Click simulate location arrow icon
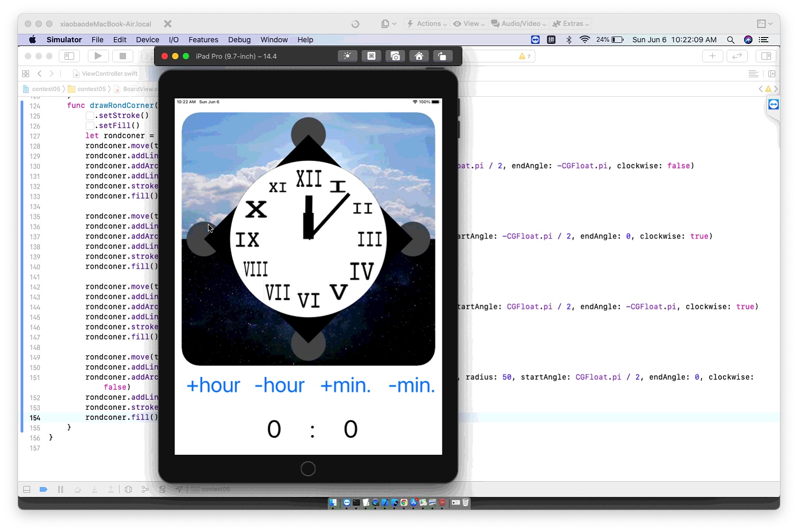The image size is (798, 532). tap(179, 490)
